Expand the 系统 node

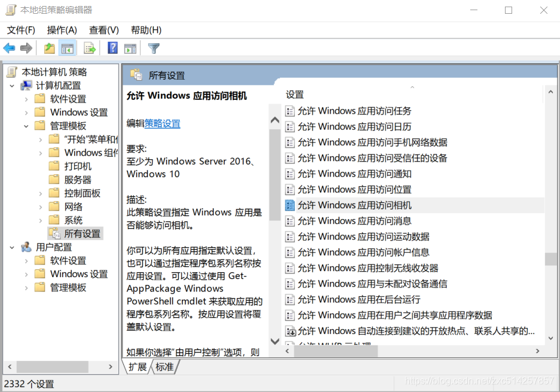pyautogui.click(x=40, y=220)
